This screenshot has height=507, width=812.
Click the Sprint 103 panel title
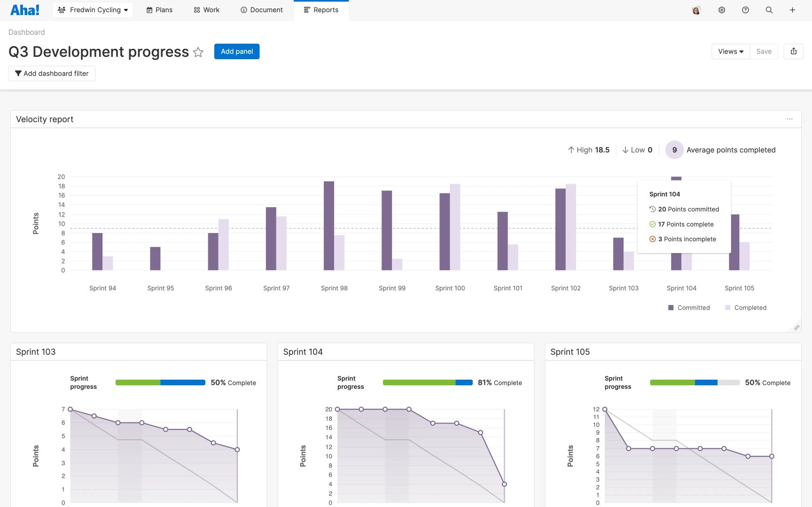tap(36, 352)
